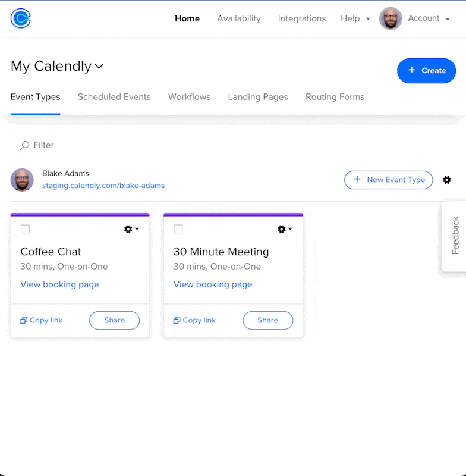Open the Help dropdown menu
The width and height of the screenshot is (466, 476).
coord(355,18)
